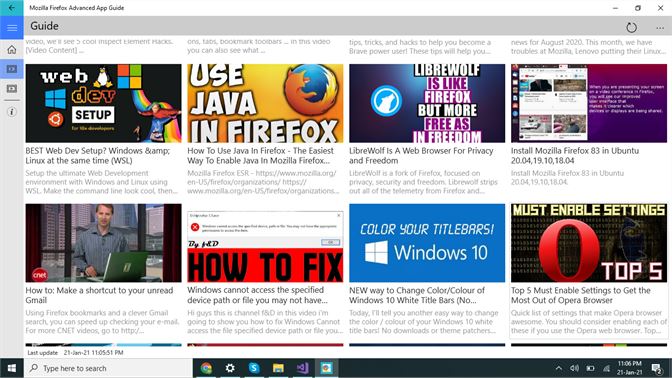The width and height of the screenshot is (672, 378).
Task: Open the Firefox 83 Ubuntu screenshot thumbnail
Action: click(589, 103)
